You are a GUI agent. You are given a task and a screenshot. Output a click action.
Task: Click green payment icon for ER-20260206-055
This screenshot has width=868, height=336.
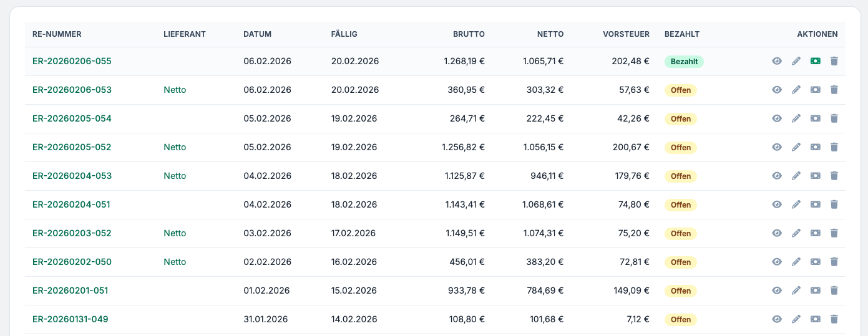(x=816, y=61)
